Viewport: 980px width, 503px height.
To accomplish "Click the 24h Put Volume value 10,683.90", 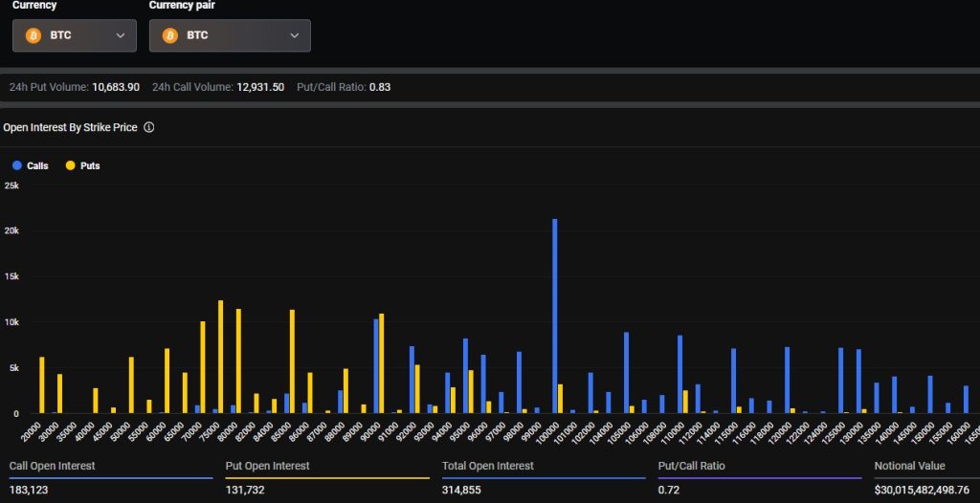I will click(x=116, y=87).
